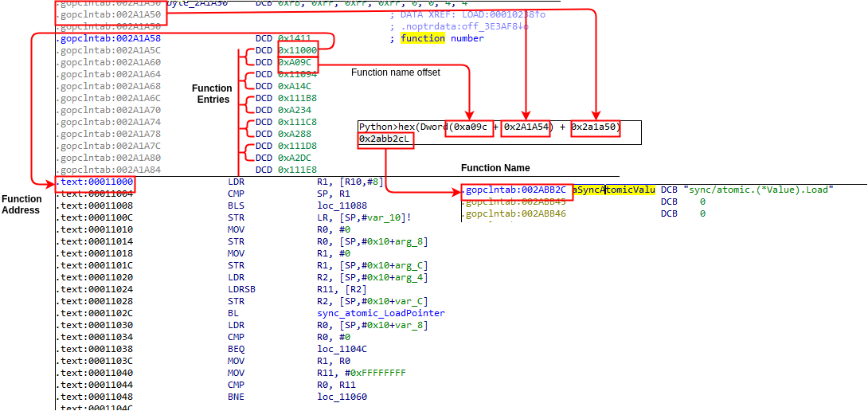The width and height of the screenshot is (868, 411).
Task: Click the "; function number" comment
Action: pyautogui.click(x=436, y=39)
